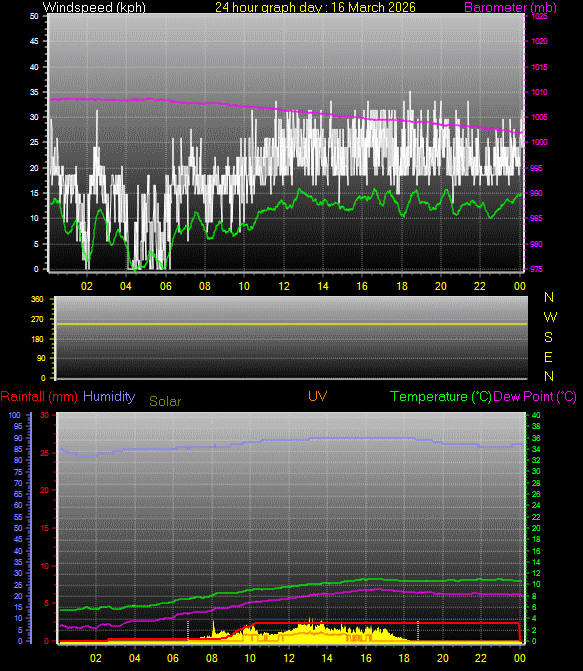
Task: Select the "Solar" legend label
Action: (165, 401)
